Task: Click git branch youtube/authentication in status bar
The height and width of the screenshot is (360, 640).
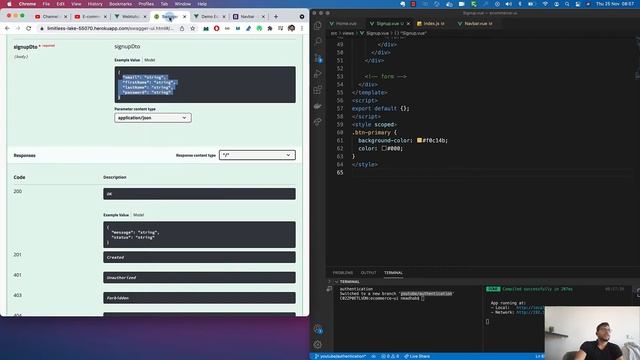Action: pyautogui.click(x=340, y=356)
